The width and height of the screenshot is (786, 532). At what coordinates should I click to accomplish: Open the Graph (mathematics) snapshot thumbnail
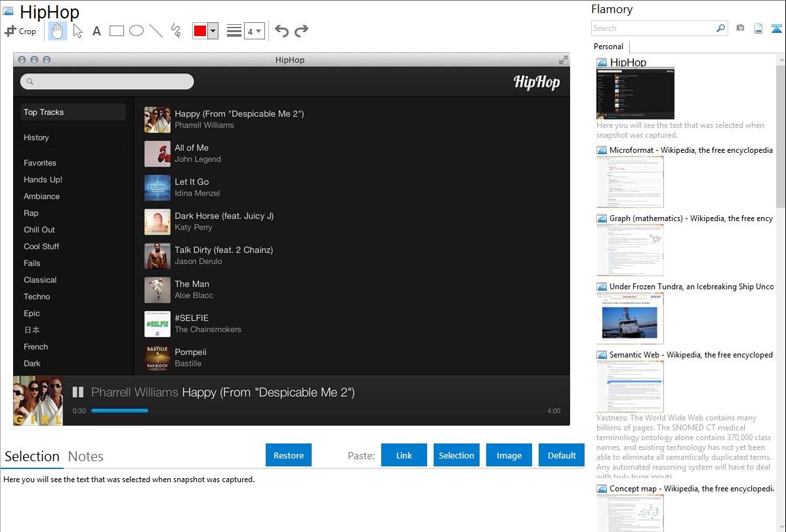click(x=630, y=250)
